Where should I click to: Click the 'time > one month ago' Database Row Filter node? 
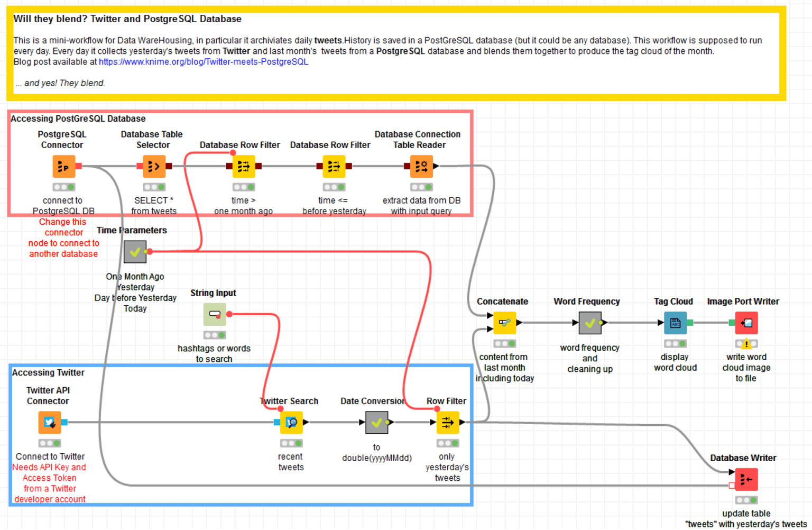244,167
